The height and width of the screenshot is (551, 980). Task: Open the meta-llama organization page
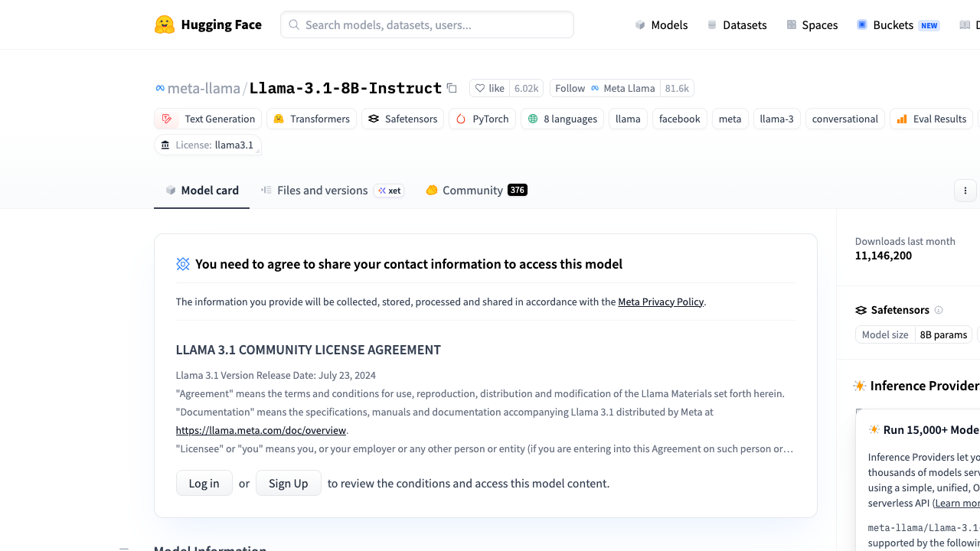tap(204, 88)
